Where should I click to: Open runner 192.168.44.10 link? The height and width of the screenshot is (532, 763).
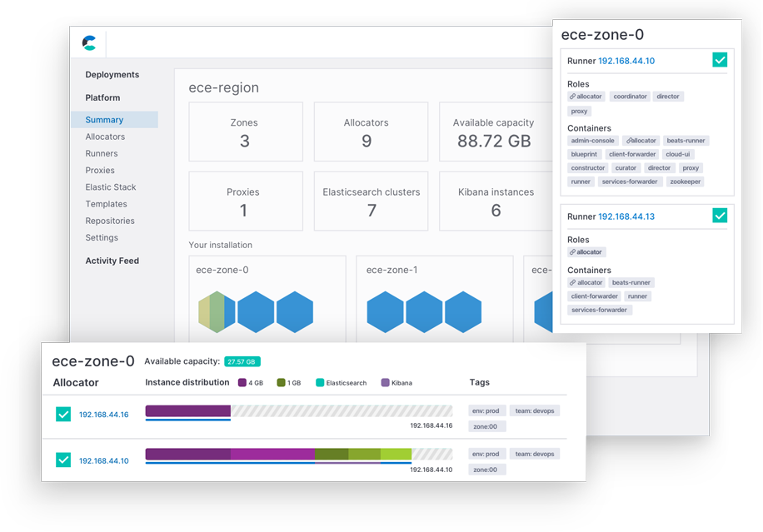coord(626,61)
